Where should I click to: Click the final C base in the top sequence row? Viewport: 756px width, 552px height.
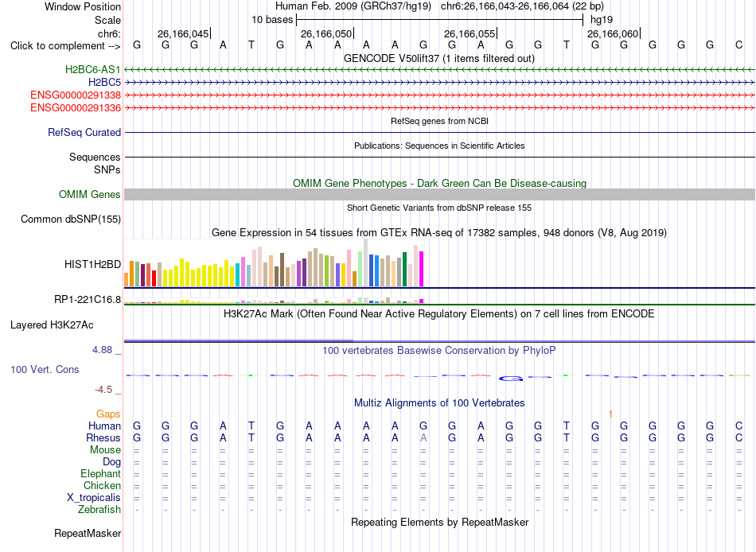(x=738, y=45)
